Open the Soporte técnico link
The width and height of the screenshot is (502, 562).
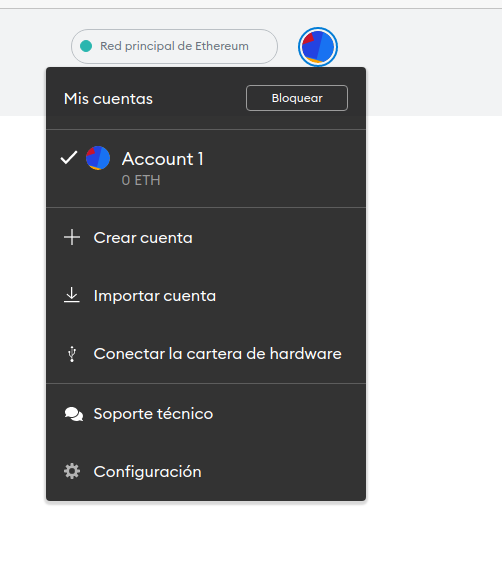pyautogui.click(x=206, y=414)
